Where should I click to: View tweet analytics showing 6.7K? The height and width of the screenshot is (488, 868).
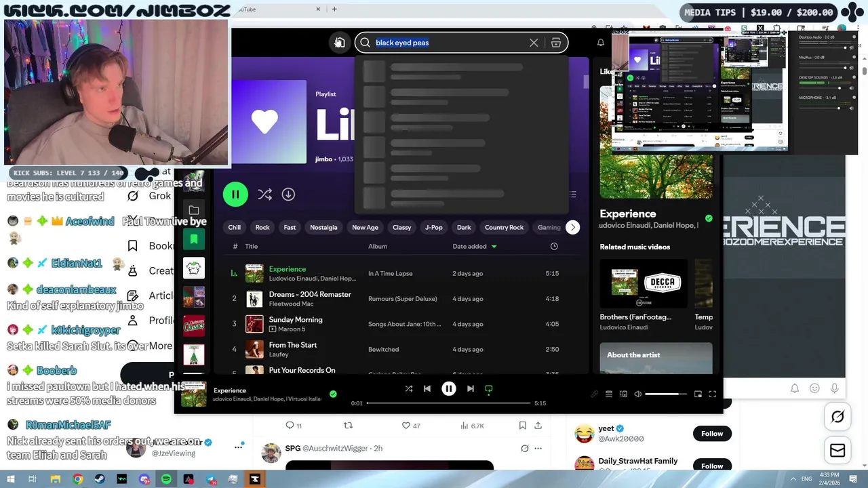473,426
